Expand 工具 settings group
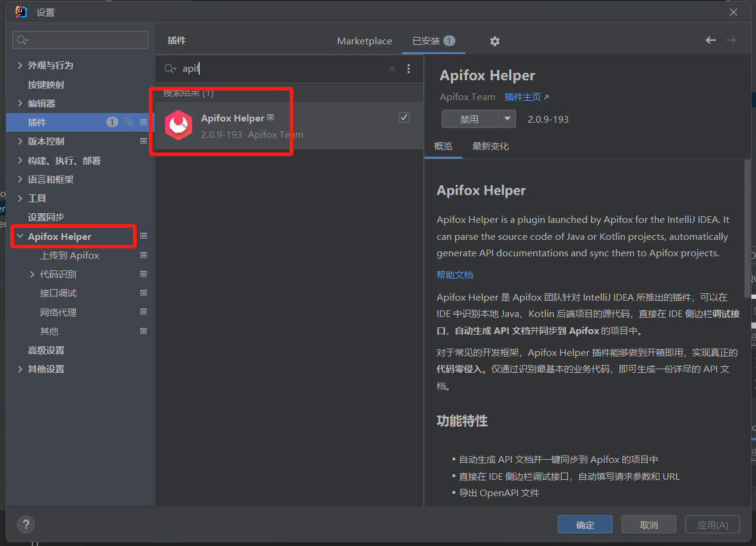Screen dimensions: 756x546 pos(20,198)
